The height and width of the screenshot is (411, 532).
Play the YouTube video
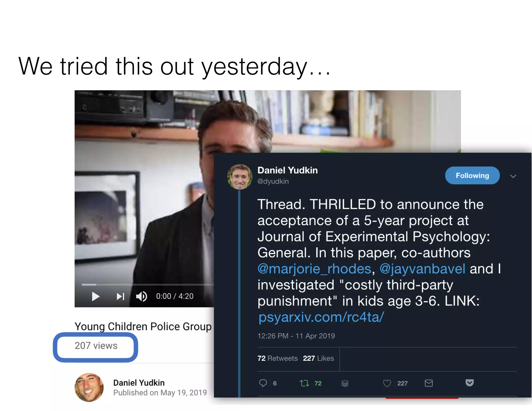[96, 296]
